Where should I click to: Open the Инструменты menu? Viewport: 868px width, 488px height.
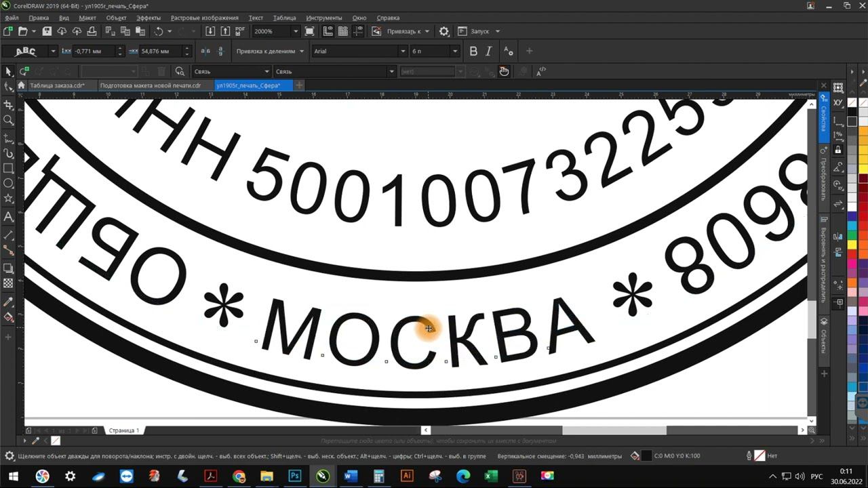324,18
